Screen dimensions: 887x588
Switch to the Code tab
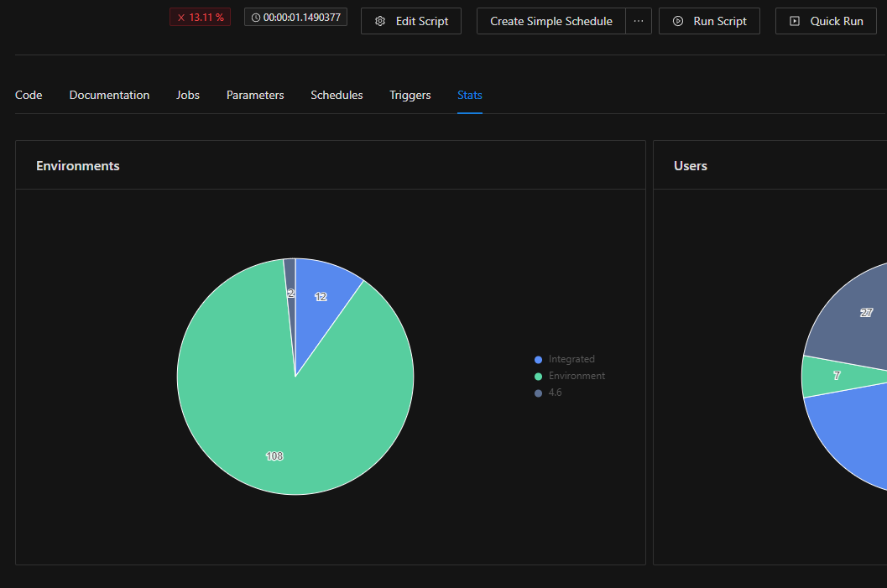[29, 95]
